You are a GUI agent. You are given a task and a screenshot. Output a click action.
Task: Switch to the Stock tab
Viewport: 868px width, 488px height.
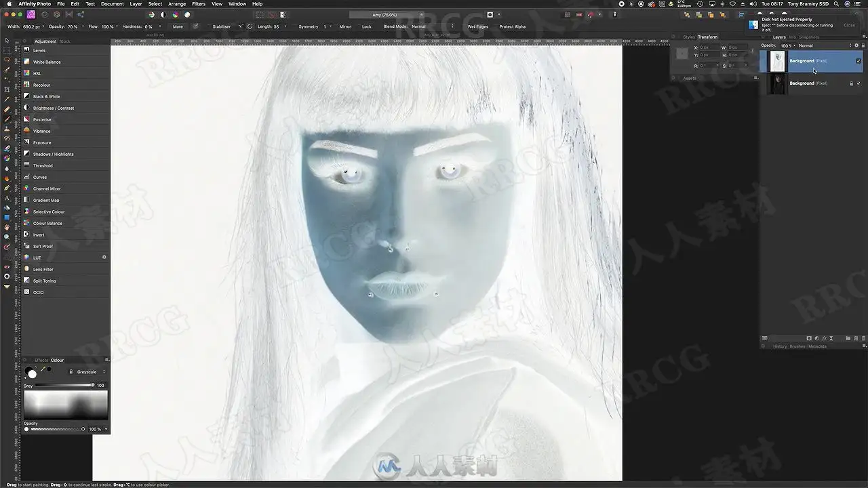[x=64, y=41]
